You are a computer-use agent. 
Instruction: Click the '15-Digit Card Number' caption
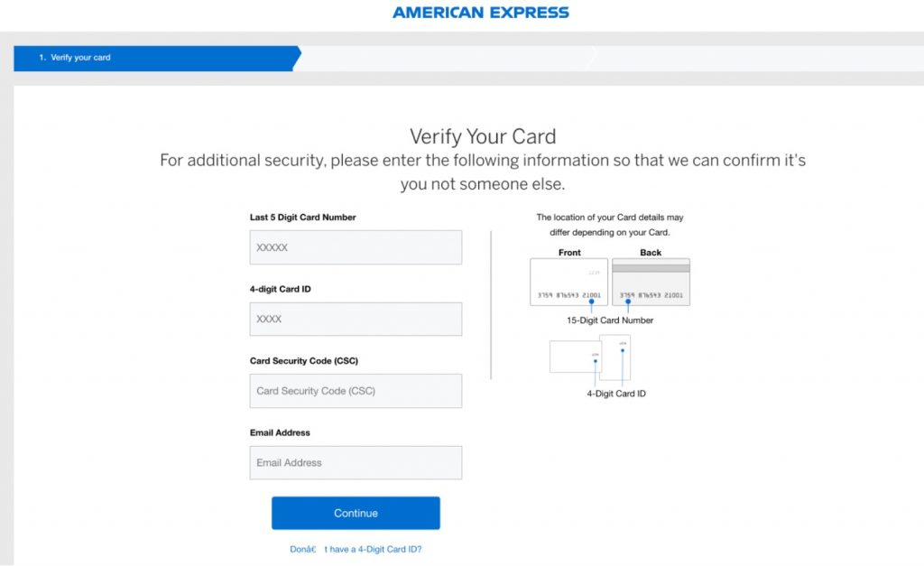point(610,320)
